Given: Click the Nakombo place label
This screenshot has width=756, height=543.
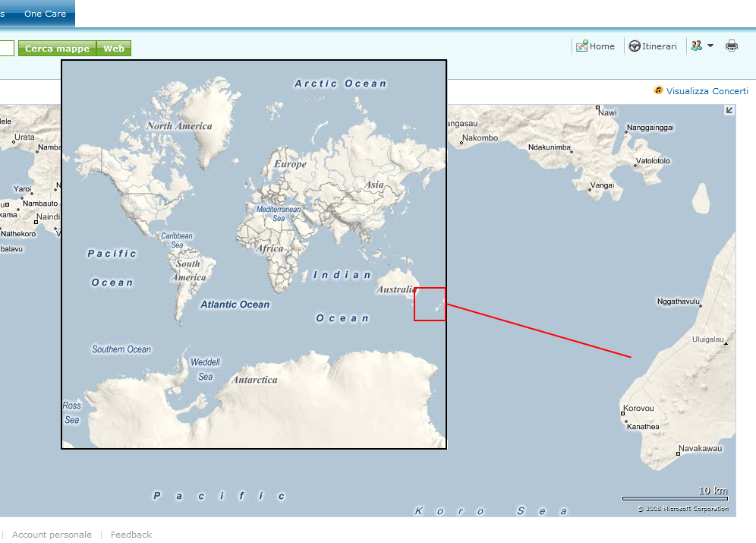Looking at the screenshot, I should tap(480, 137).
